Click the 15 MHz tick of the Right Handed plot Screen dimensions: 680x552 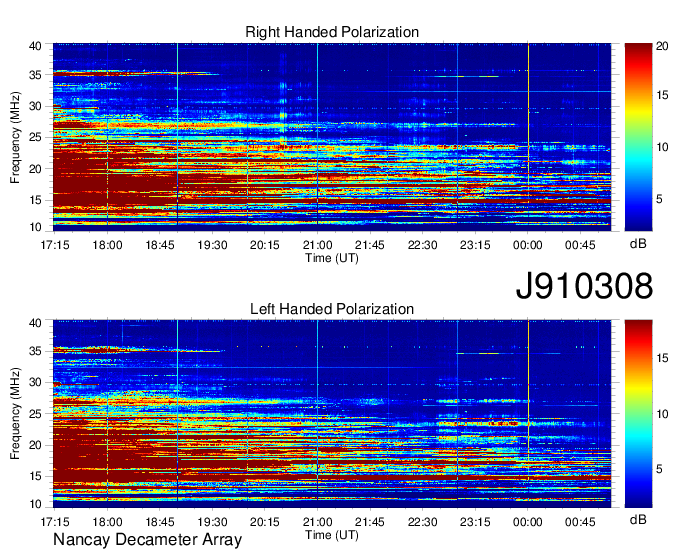pos(35,200)
